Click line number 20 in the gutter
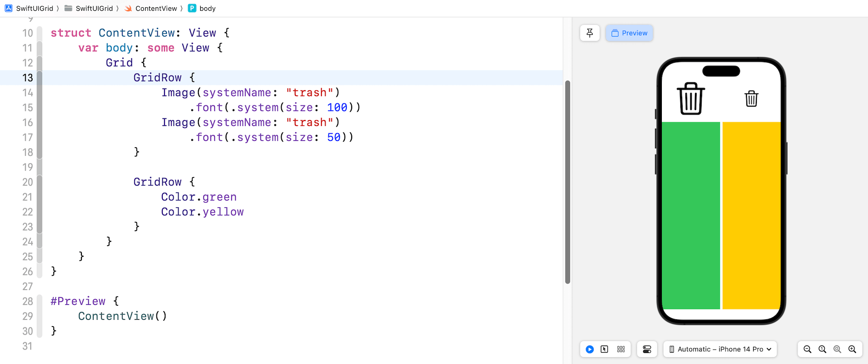 pos(28,182)
